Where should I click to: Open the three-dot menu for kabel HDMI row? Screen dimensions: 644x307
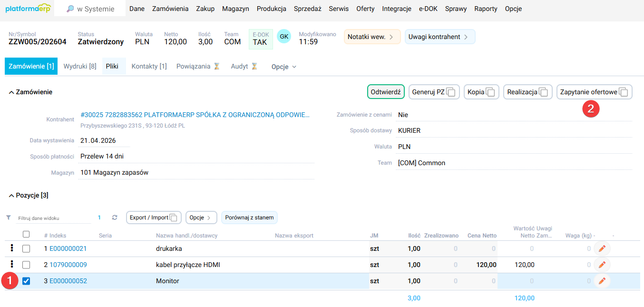(x=12, y=264)
